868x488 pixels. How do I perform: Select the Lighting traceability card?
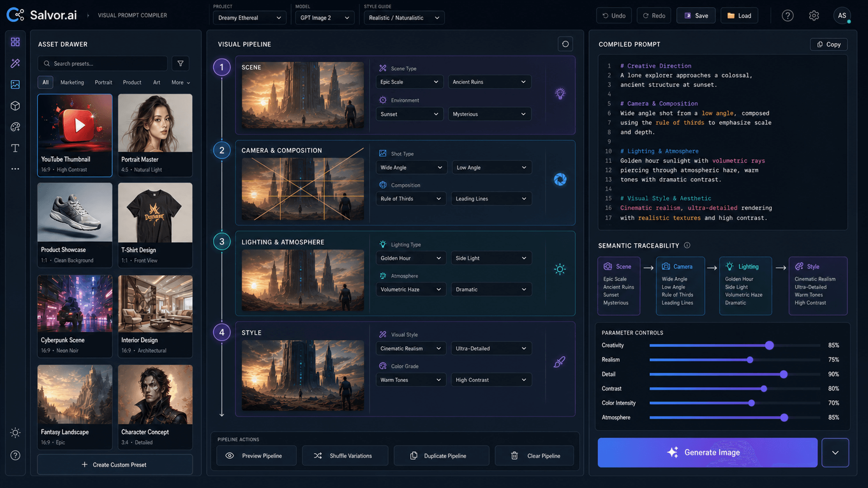pyautogui.click(x=746, y=286)
